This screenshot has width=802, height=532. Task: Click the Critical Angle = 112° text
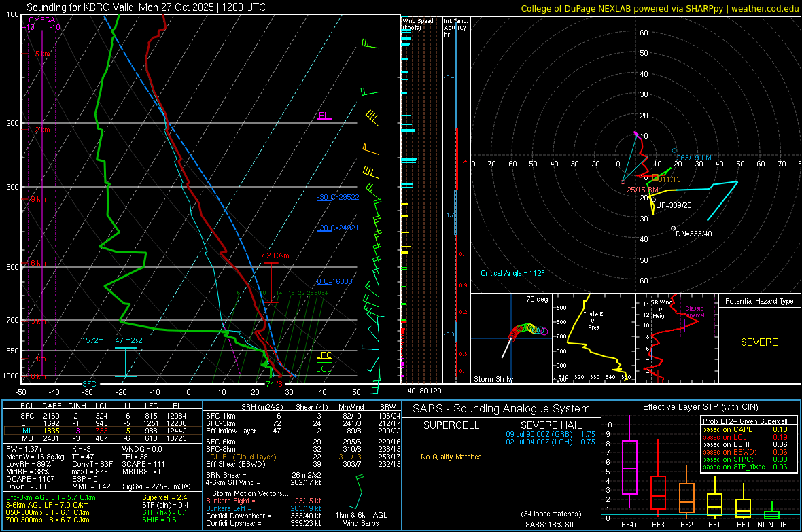(512, 273)
